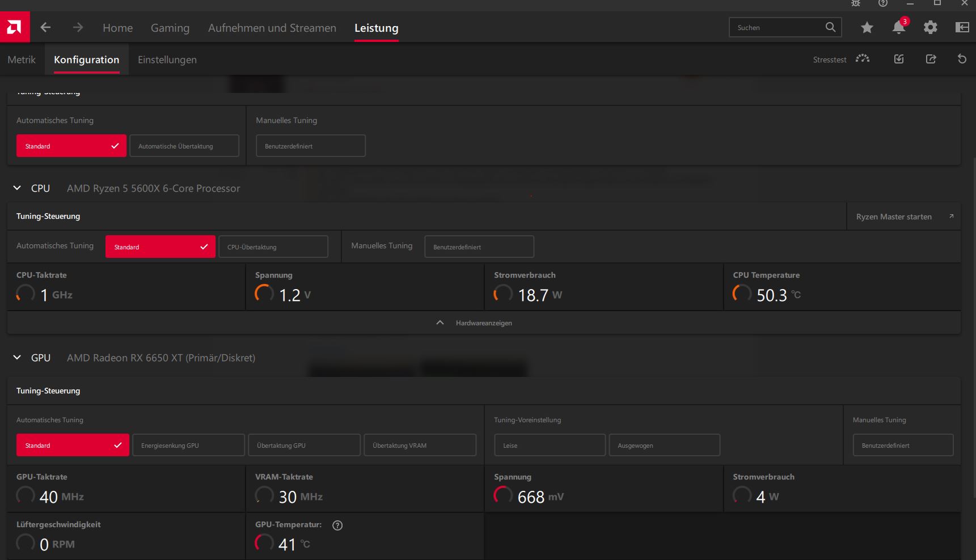Screen dimensions: 976x560
Task: Choose Benutzerdefiniert under top Manuelles Tuning
Action: 311,146
